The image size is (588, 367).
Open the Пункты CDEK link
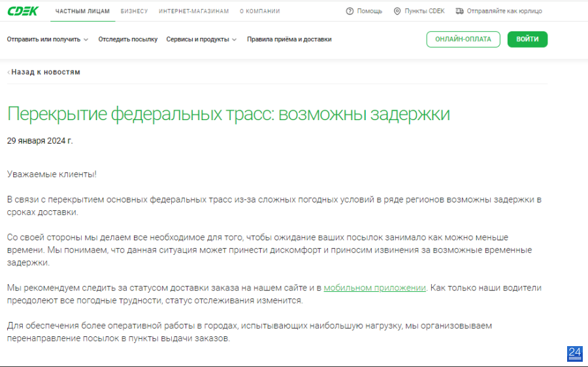click(425, 11)
